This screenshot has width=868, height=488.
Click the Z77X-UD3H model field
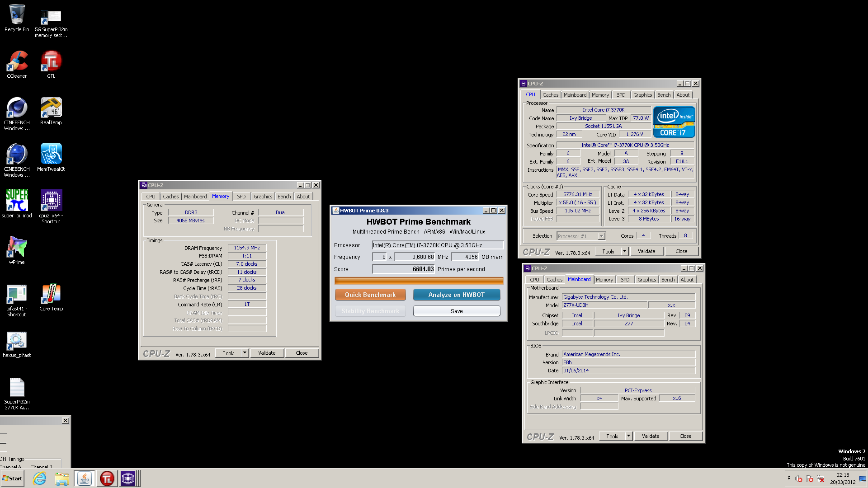point(604,305)
